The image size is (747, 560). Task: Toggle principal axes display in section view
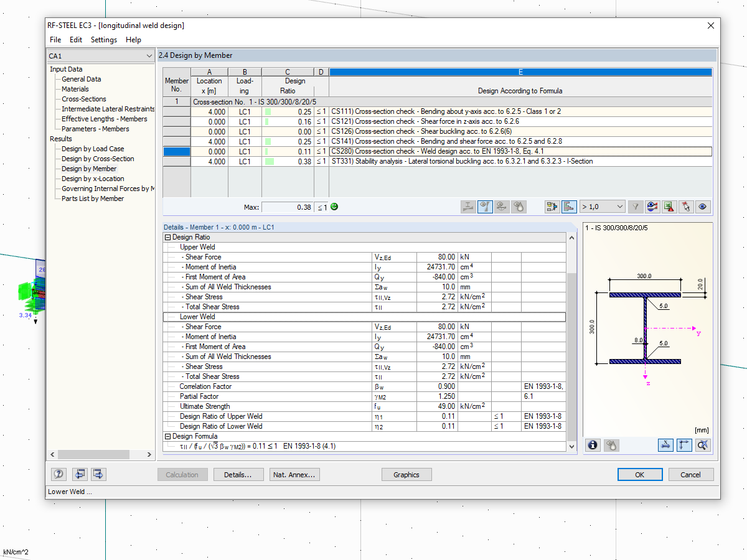pos(684,445)
